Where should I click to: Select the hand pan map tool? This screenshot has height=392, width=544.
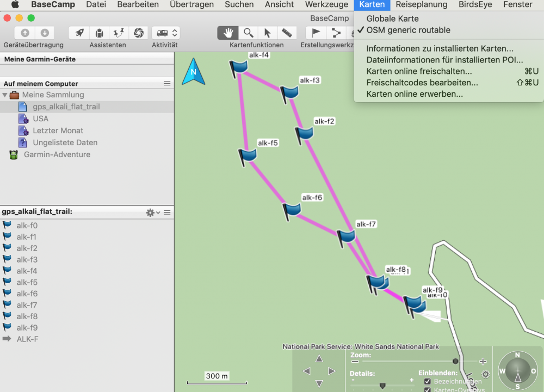228,33
